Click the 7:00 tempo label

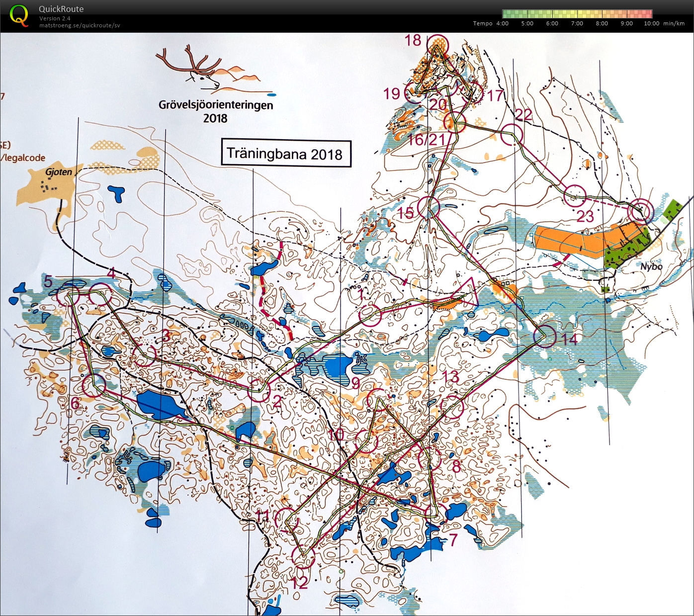click(x=577, y=23)
